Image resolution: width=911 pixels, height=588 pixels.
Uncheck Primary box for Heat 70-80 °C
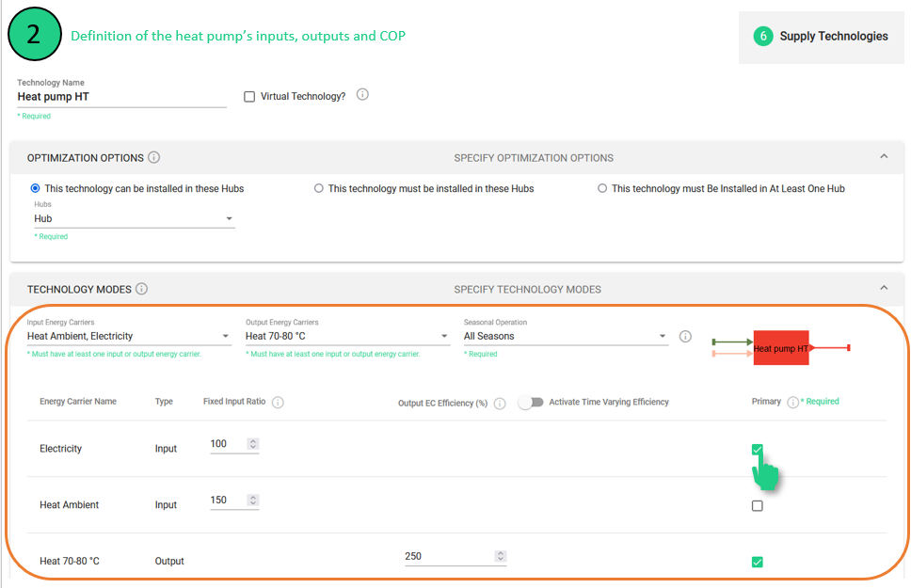pos(758,563)
